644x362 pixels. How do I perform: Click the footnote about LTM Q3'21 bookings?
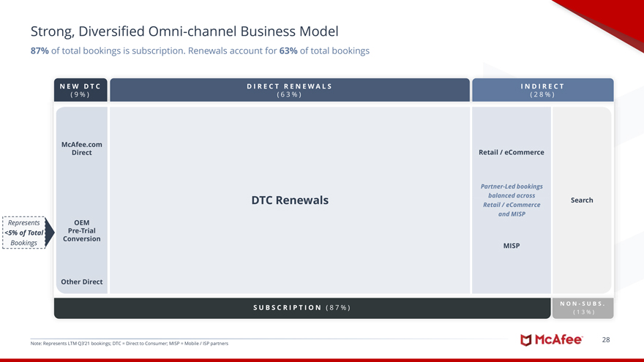[x=130, y=344]
